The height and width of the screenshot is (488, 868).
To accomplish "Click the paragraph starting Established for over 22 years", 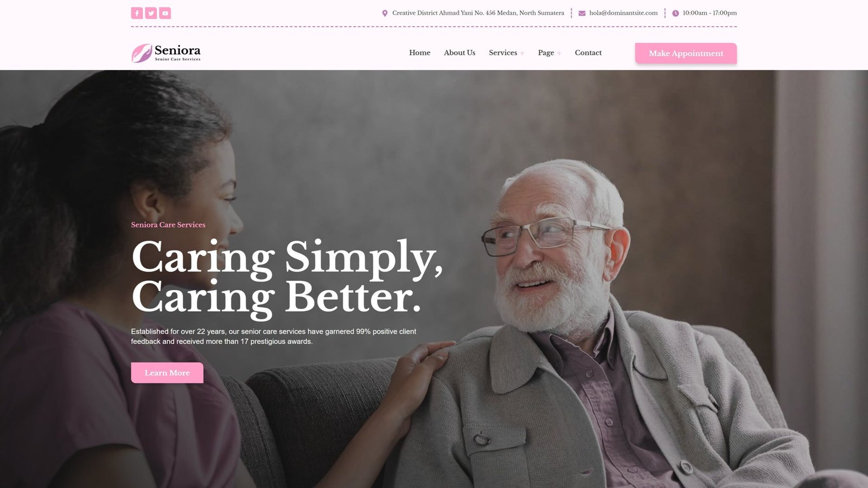I will point(273,336).
